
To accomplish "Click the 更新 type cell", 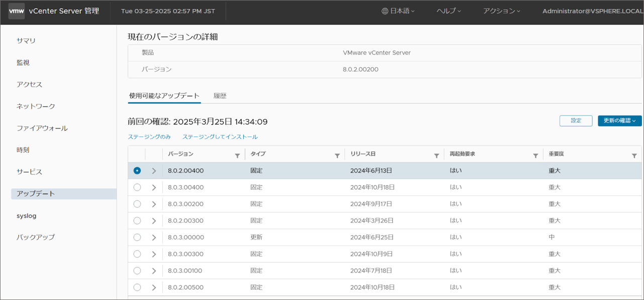I will click(x=256, y=237).
